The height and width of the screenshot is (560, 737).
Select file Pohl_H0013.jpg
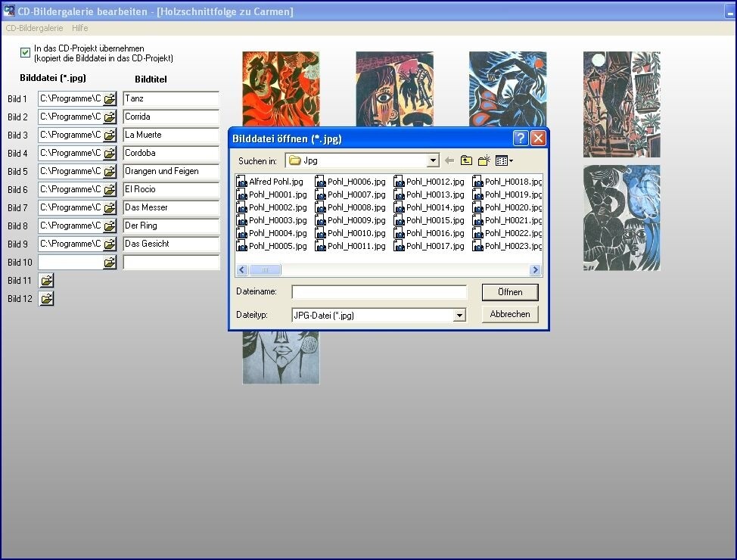point(429,194)
